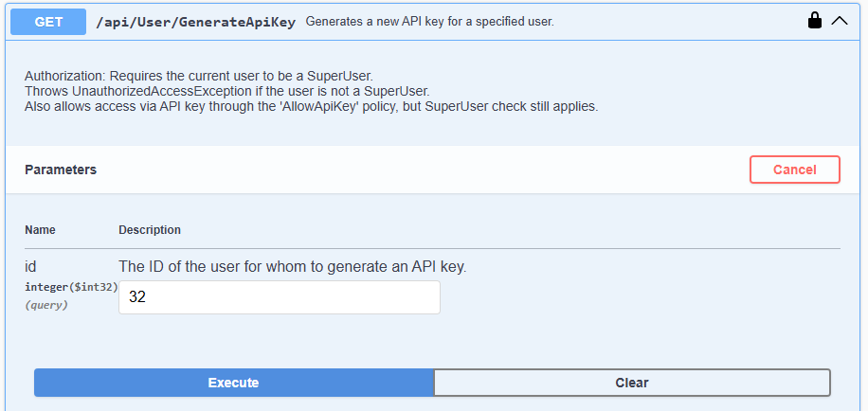Click the authorization padlock icon

(815, 21)
